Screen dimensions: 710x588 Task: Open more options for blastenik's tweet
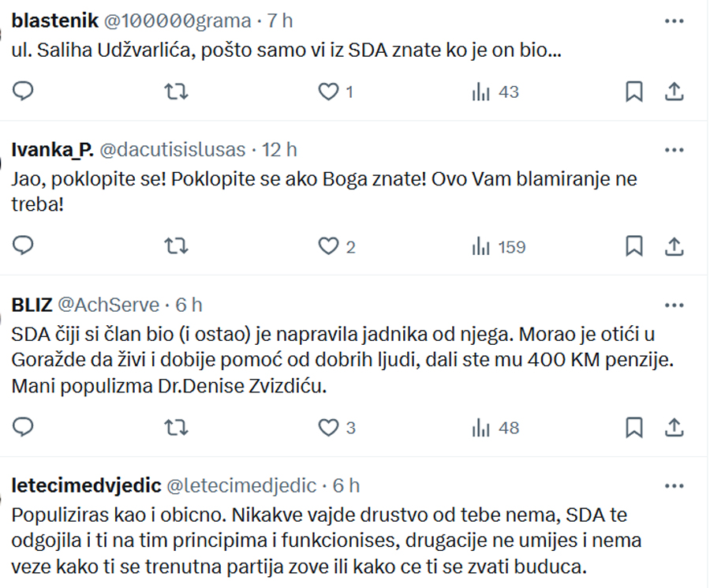(x=674, y=21)
